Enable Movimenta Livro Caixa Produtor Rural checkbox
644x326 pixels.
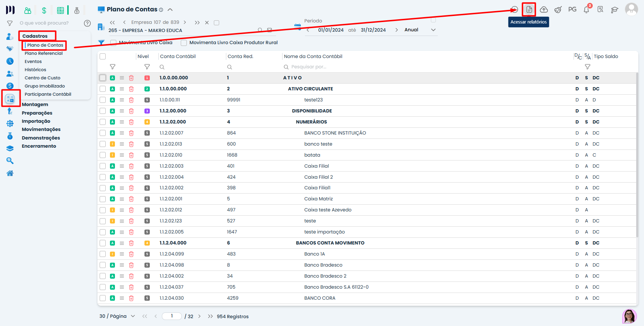[184, 43]
